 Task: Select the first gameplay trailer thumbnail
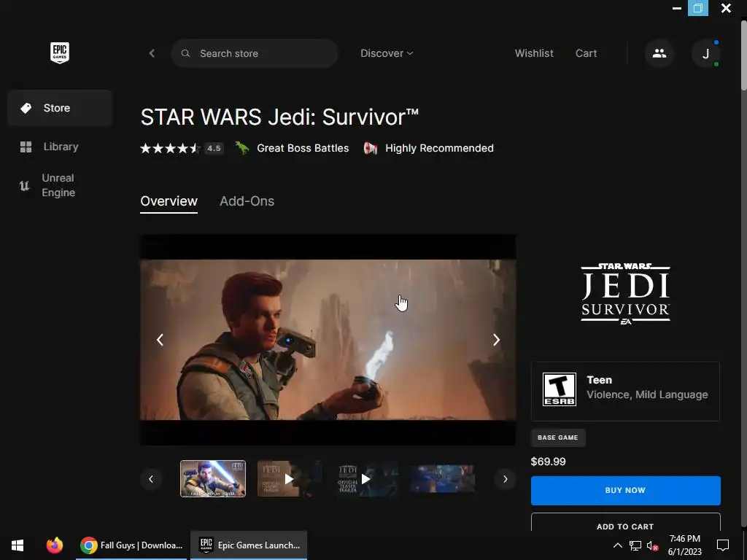point(213,478)
